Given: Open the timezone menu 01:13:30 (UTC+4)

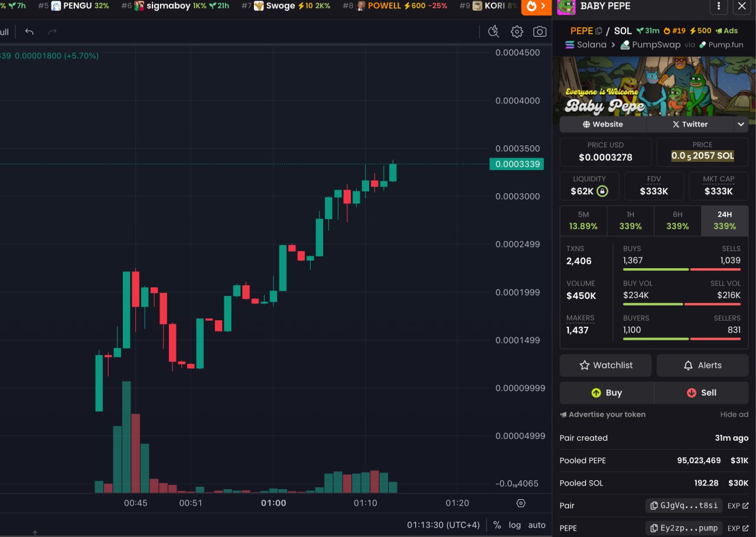Looking at the screenshot, I should (x=443, y=525).
